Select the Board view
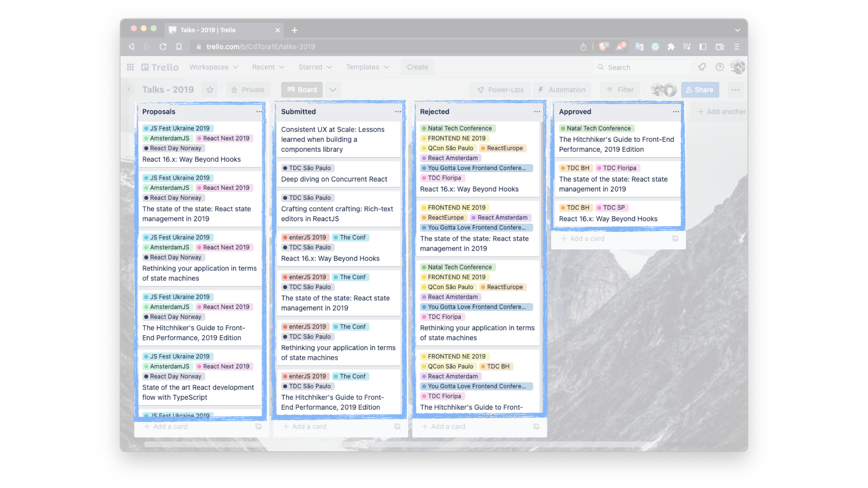Screen dimensions: 868x488 pyautogui.click(x=302, y=90)
